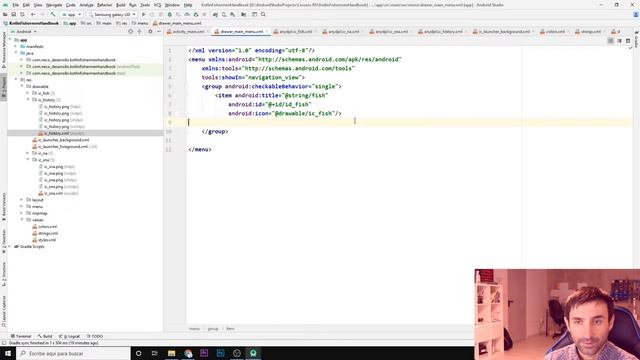Viewport: 640px width, 360px height.
Task: Collapse the ic_history group
Action: click(x=28, y=100)
